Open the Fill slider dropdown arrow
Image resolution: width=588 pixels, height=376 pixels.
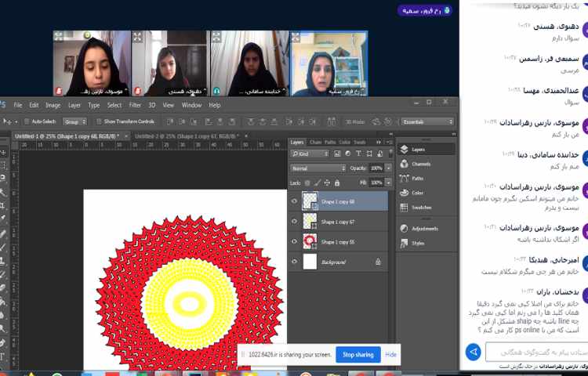tap(389, 183)
